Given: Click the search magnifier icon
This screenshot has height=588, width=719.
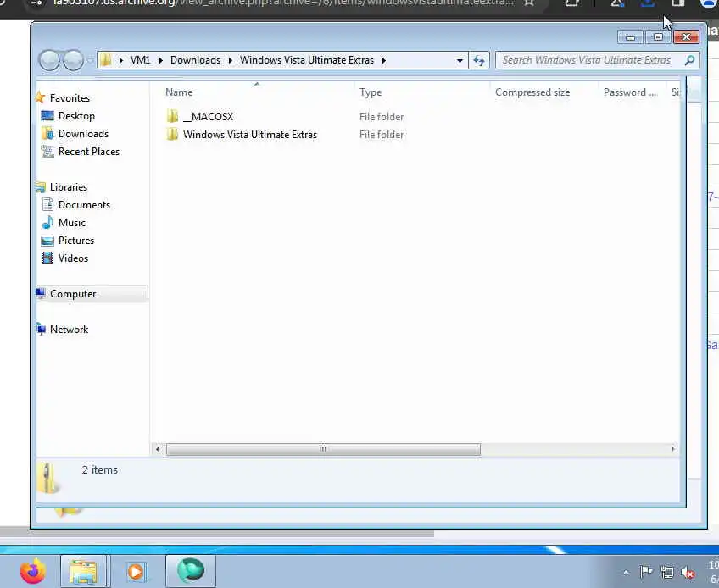Looking at the screenshot, I should point(689,60).
